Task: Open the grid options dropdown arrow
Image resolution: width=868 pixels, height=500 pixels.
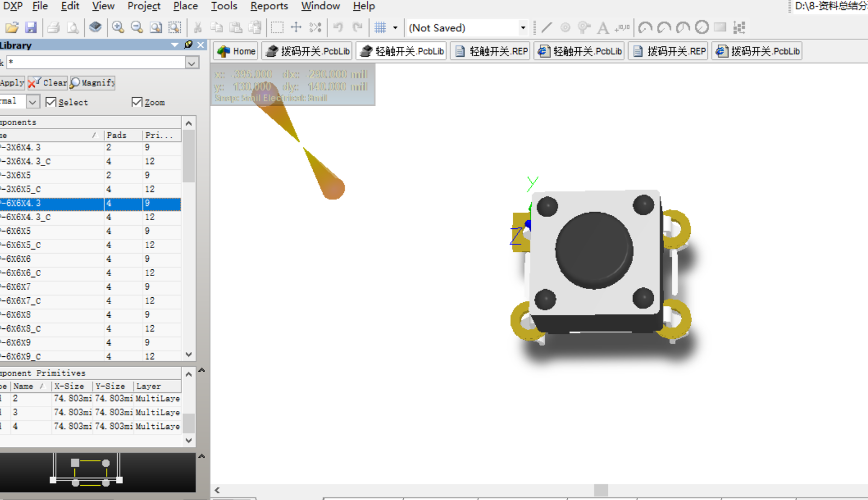Action: [x=395, y=27]
